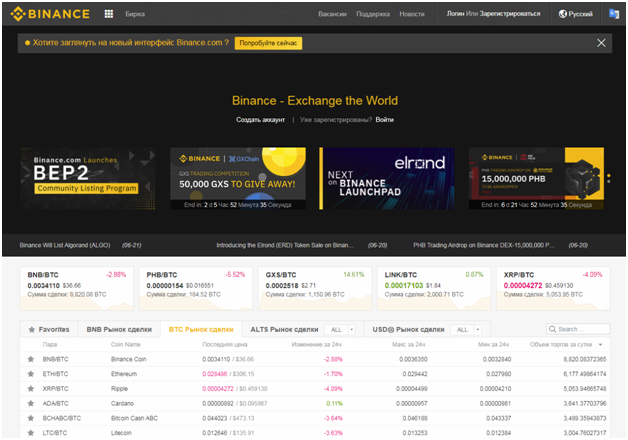Image resolution: width=628 pixels, height=440 pixels.
Task: Open the Вакансии link
Action: [332, 14]
